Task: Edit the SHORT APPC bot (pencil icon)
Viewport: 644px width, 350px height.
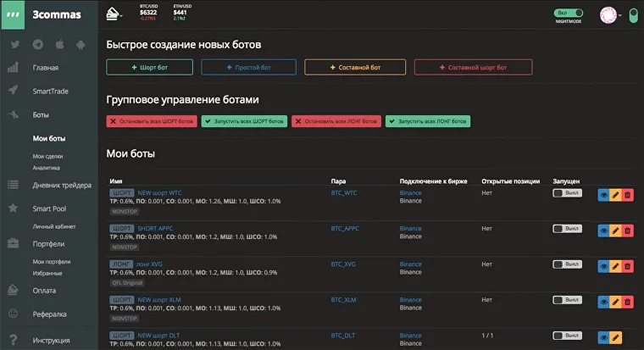Action: 616,230
